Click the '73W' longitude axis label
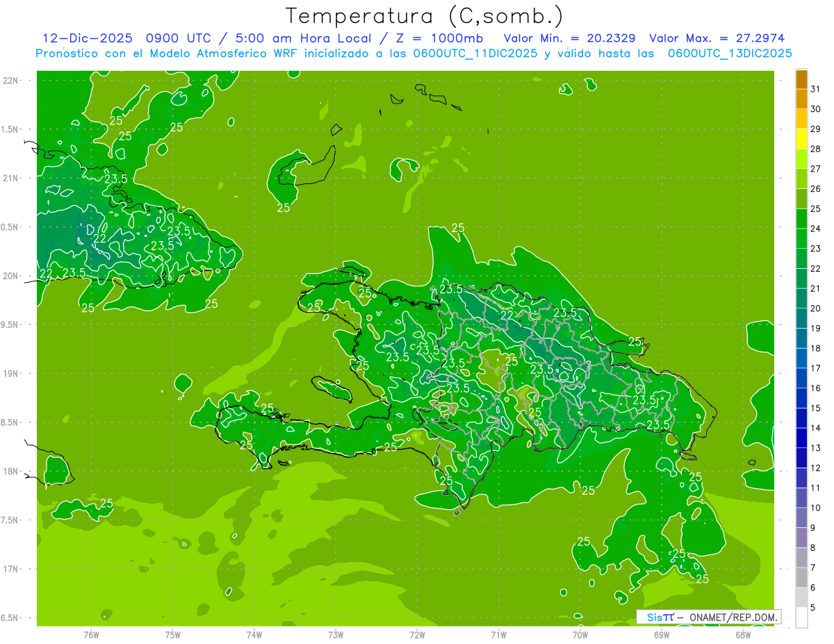834x644 pixels. pos(336,634)
